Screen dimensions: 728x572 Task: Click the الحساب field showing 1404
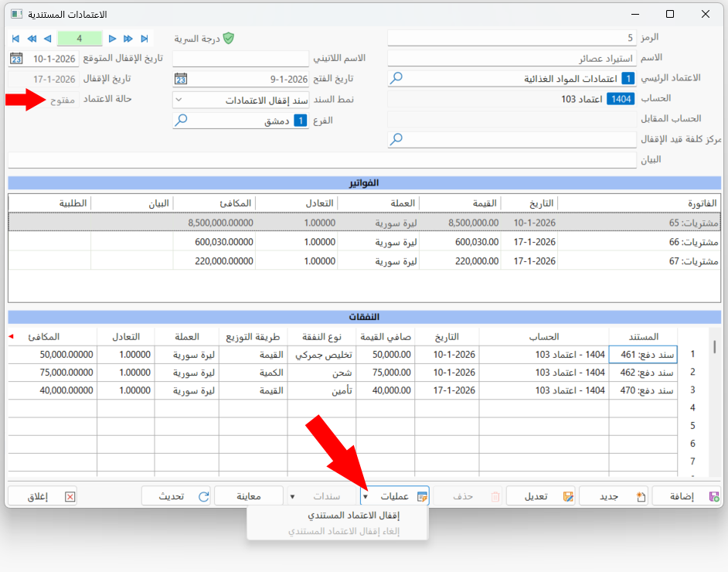pyautogui.click(x=512, y=99)
